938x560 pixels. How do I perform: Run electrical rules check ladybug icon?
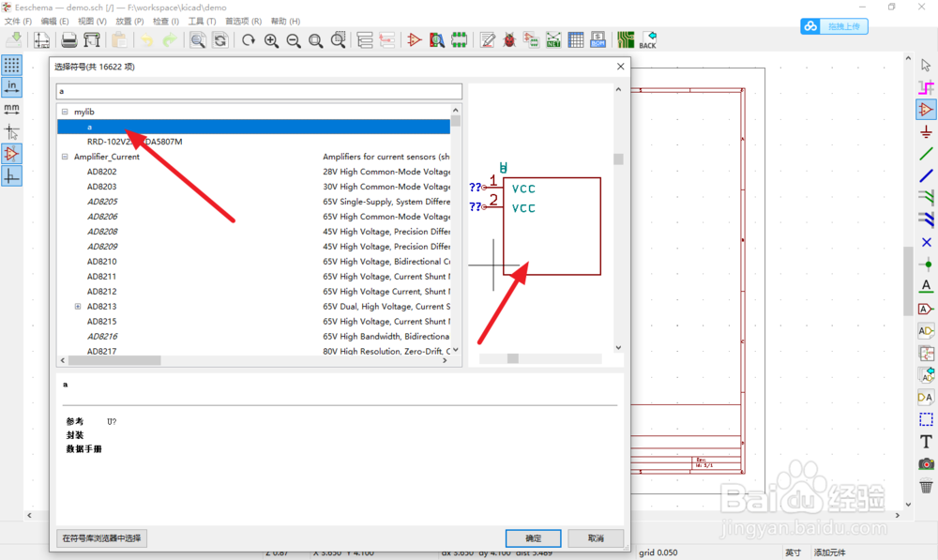pos(509,40)
